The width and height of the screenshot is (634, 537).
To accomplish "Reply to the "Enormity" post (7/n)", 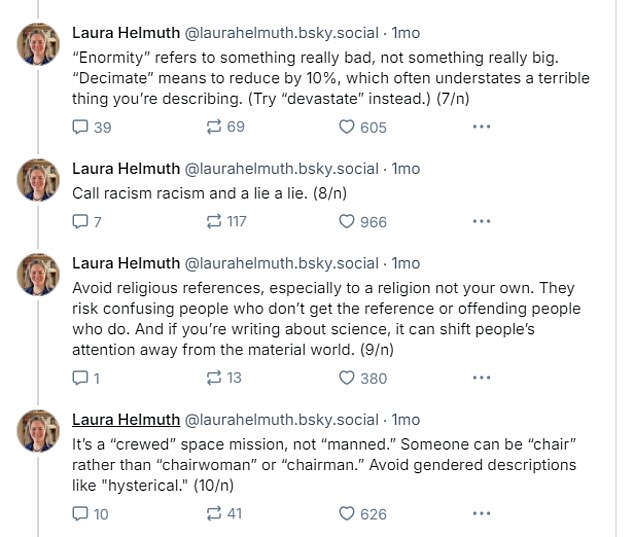I will (82, 127).
